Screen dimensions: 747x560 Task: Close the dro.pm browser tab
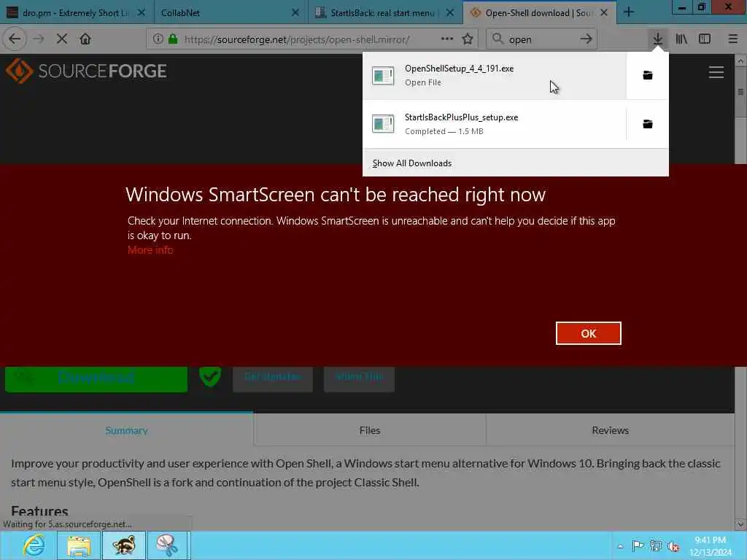(x=141, y=13)
